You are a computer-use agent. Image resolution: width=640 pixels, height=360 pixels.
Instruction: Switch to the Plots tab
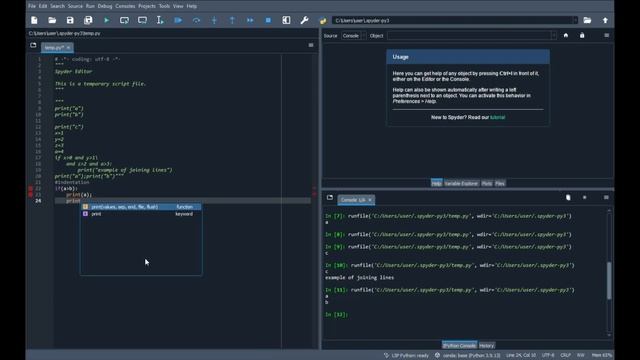click(x=487, y=184)
